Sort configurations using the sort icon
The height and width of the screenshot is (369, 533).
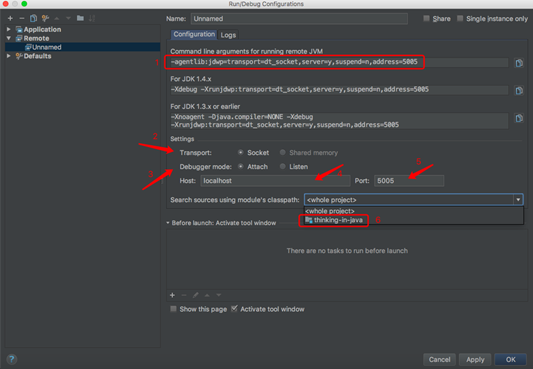[92, 18]
